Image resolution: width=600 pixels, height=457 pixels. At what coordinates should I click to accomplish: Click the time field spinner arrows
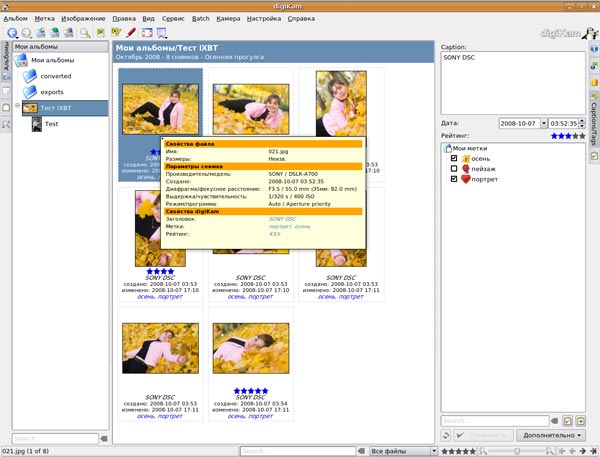pyautogui.click(x=582, y=123)
